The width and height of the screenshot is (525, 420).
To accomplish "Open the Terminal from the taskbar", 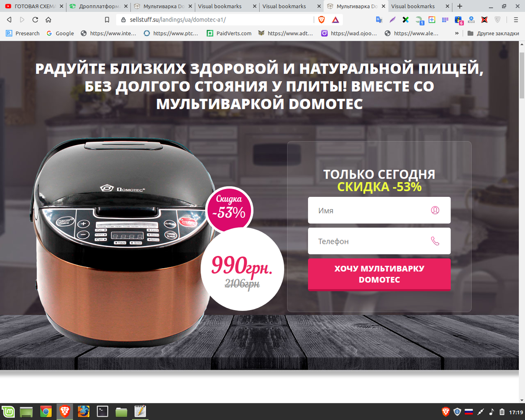I will 102,411.
